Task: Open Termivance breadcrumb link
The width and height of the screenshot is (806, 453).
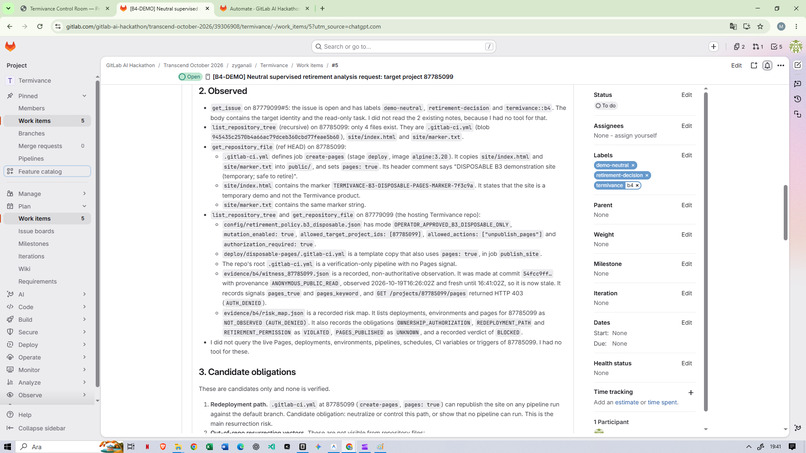Action: point(273,65)
